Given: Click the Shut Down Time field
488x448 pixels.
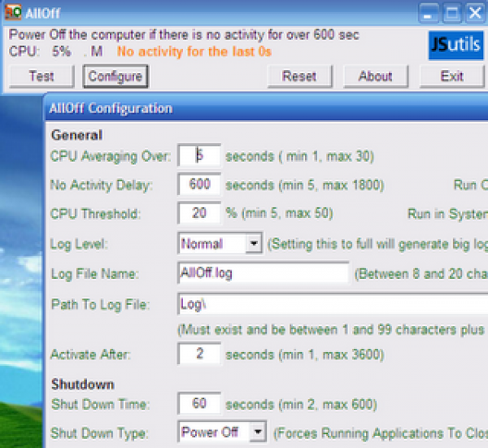Looking at the screenshot, I should click(x=199, y=403).
